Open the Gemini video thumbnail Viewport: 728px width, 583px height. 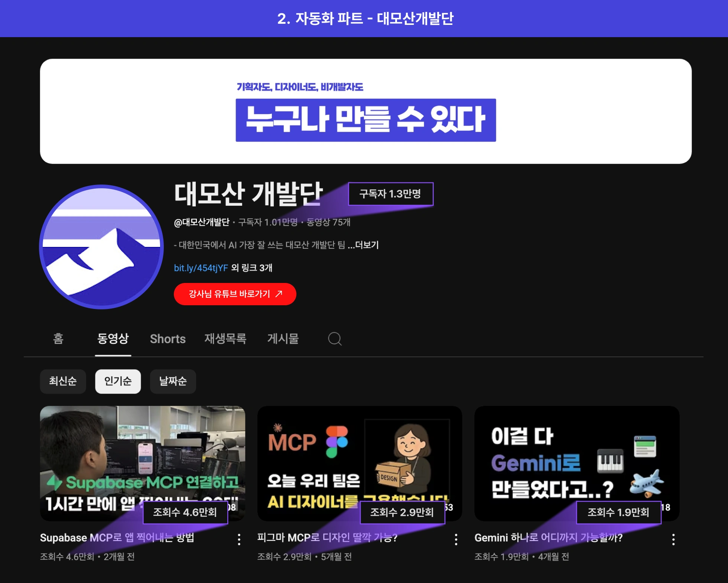tap(577, 463)
